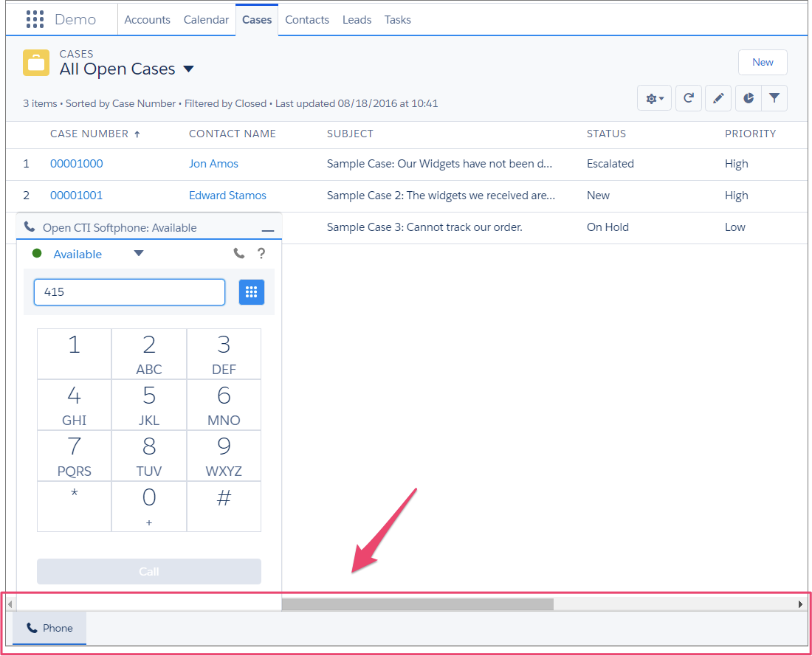Toggle the softphone Available presence indicator
812x656 pixels.
37,253
